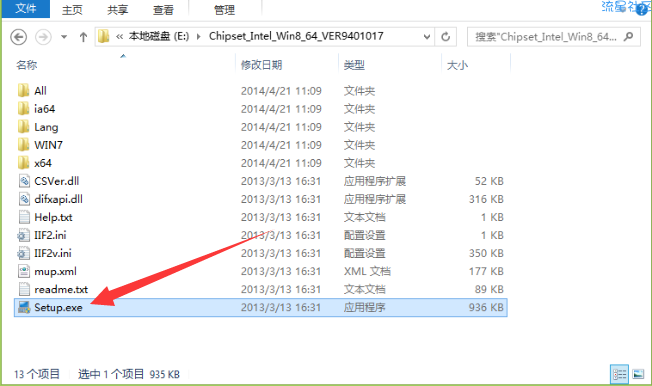Screen dimensions: 652x386
Task: Click the readme.txt file name
Action: tap(61, 290)
